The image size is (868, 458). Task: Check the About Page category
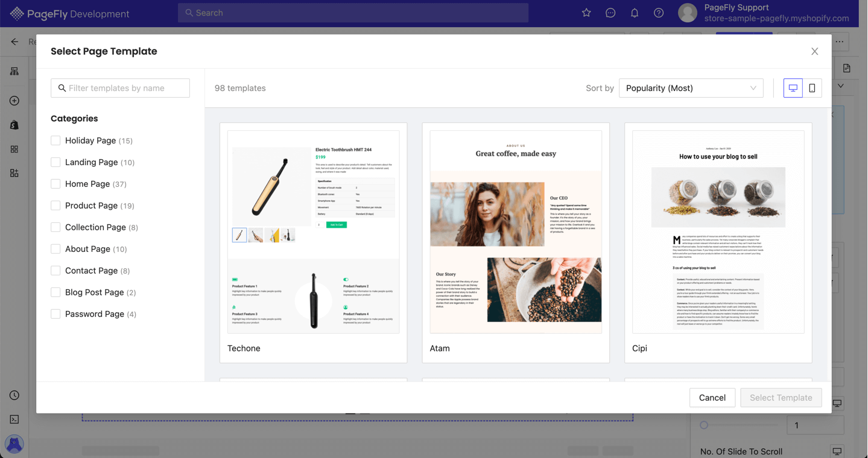[x=55, y=249]
